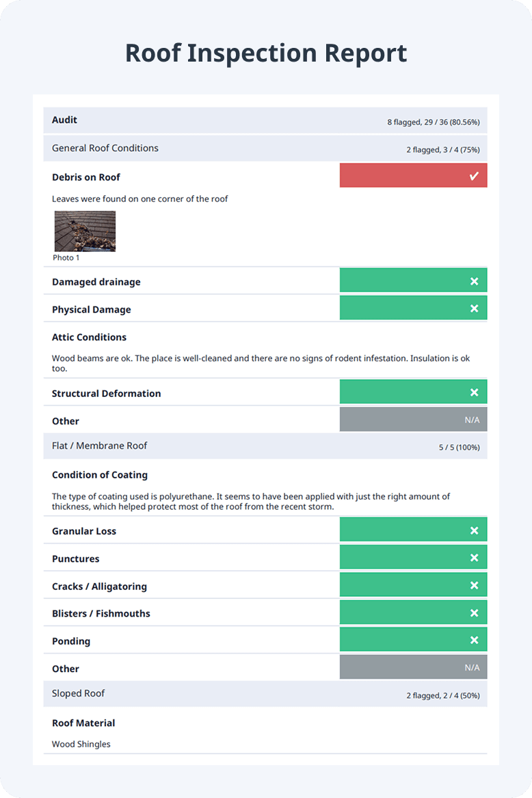The width and height of the screenshot is (532, 798).
Task: Toggle the green Ponding status bar
Action: [x=413, y=639]
